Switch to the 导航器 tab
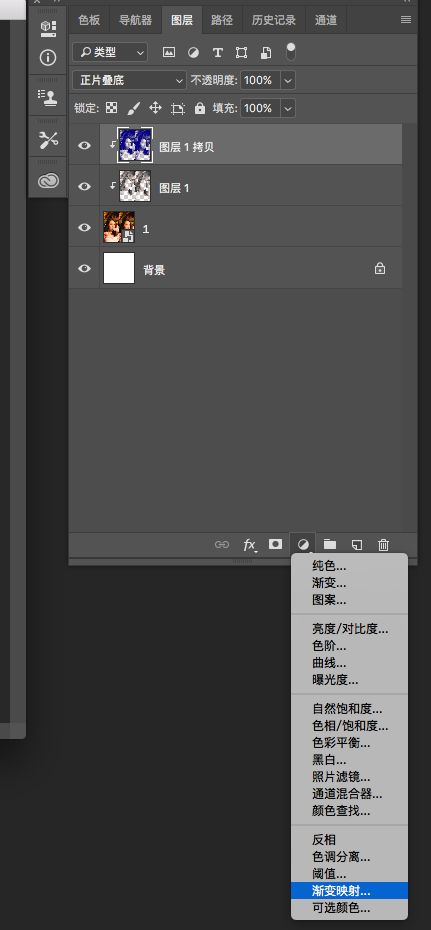This screenshot has width=431, height=930. [x=135, y=20]
